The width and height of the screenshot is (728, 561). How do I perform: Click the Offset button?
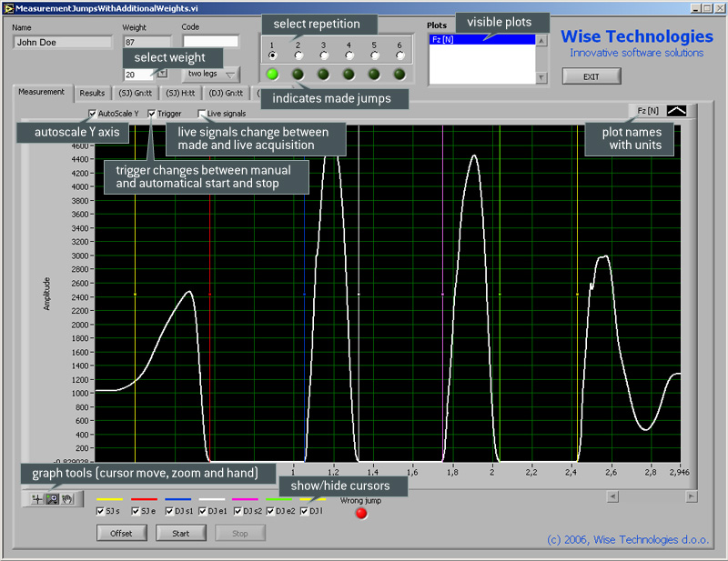pos(121,533)
